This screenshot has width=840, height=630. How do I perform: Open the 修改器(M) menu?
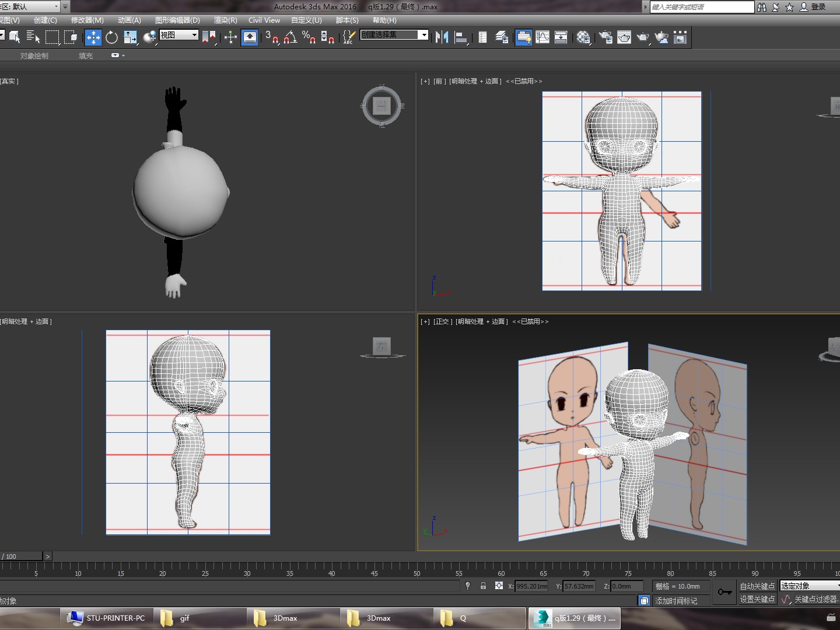[x=87, y=20]
